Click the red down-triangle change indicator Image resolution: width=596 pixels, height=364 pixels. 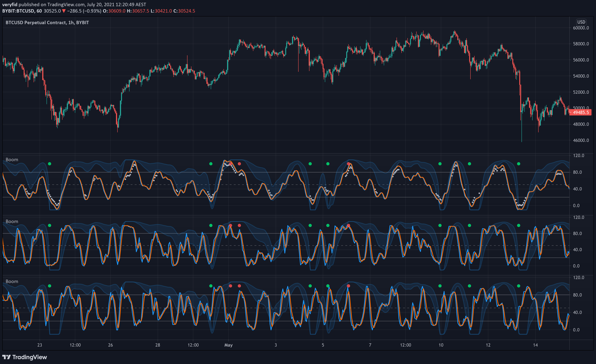(x=64, y=11)
